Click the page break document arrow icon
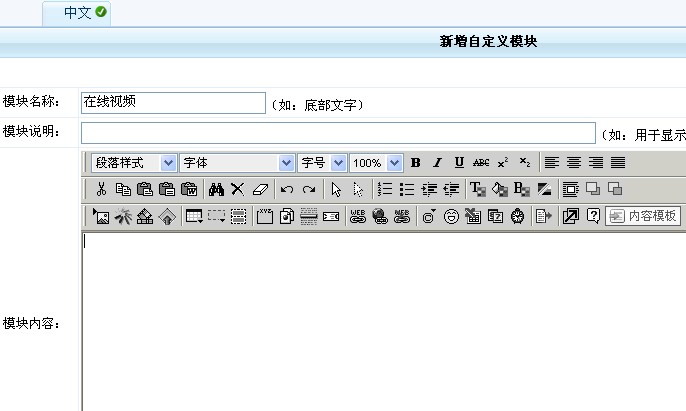 pyautogui.click(x=544, y=216)
